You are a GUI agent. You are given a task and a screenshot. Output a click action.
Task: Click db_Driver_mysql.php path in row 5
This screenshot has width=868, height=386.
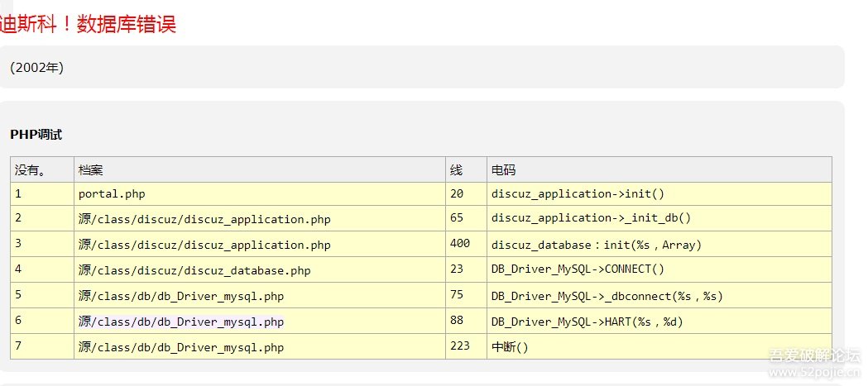pos(181,296)
